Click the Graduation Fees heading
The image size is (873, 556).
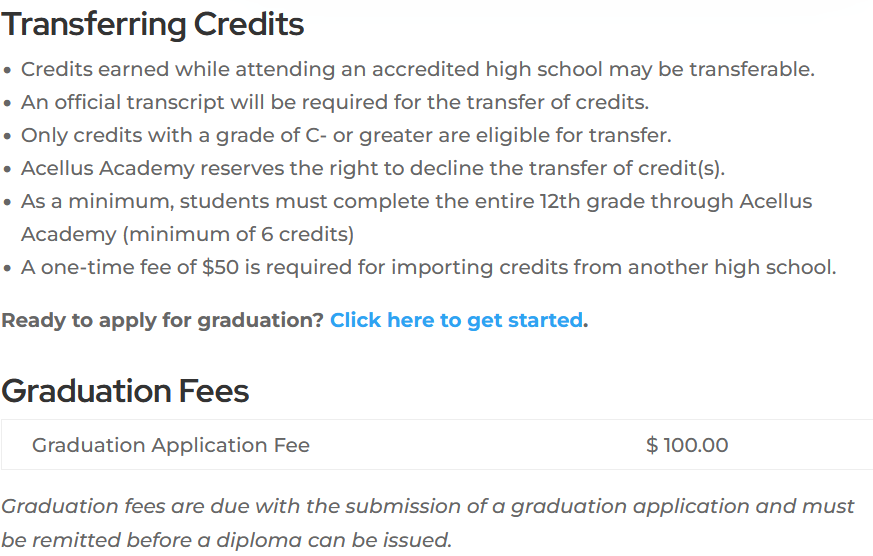point(125,390)
